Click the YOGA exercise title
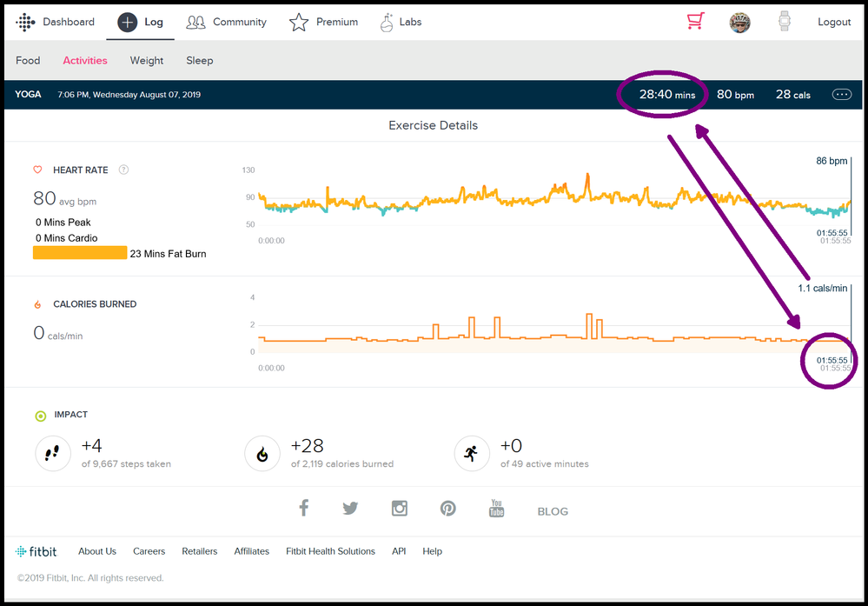 28,94
